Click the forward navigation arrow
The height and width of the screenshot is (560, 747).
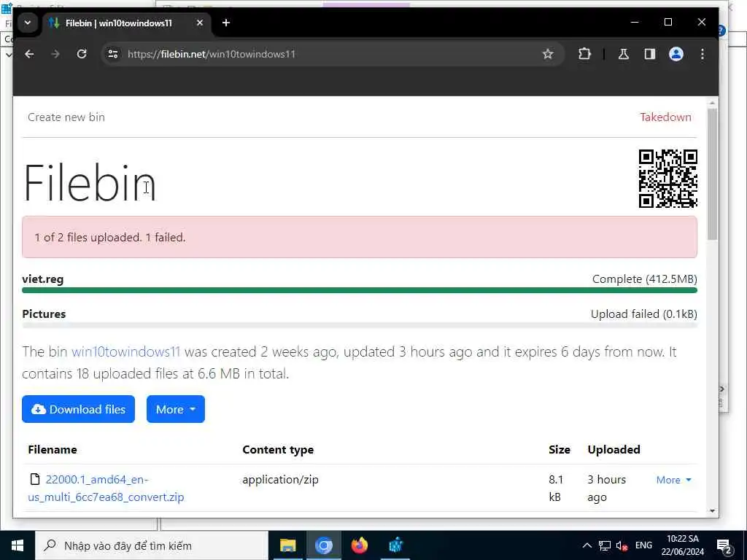click(55, 54)
